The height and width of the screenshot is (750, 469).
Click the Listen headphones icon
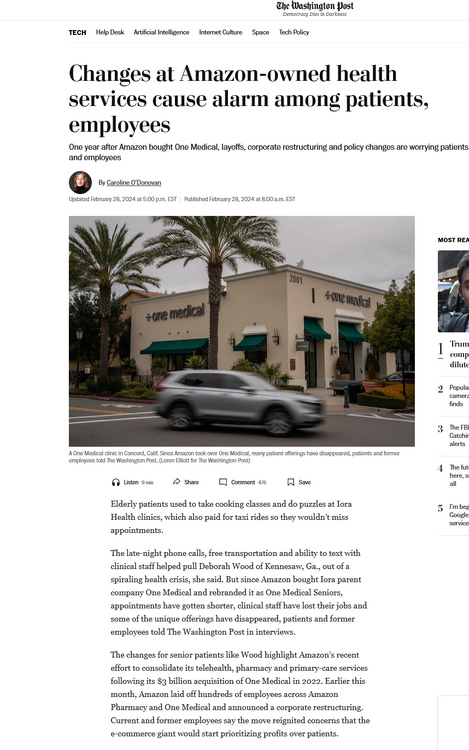coord(116,482)
